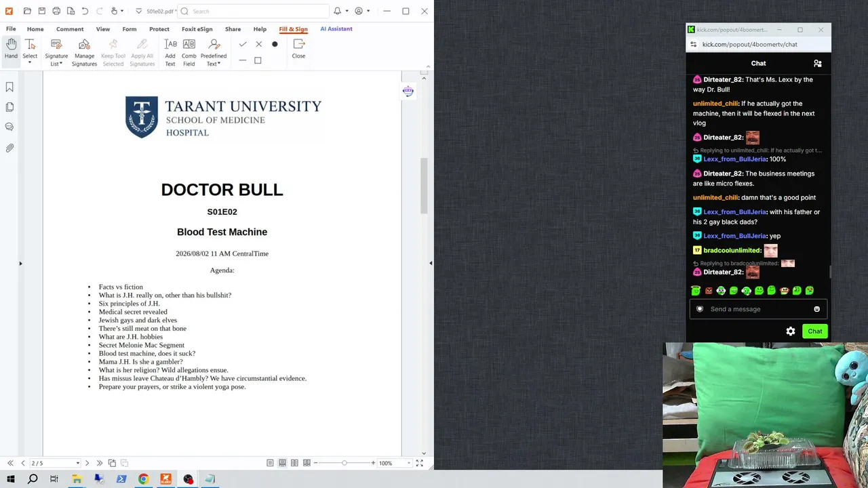Select the line stamp
Image resolution: width=868 pixels, height=488 pixels.
click(x=243, y=60)
